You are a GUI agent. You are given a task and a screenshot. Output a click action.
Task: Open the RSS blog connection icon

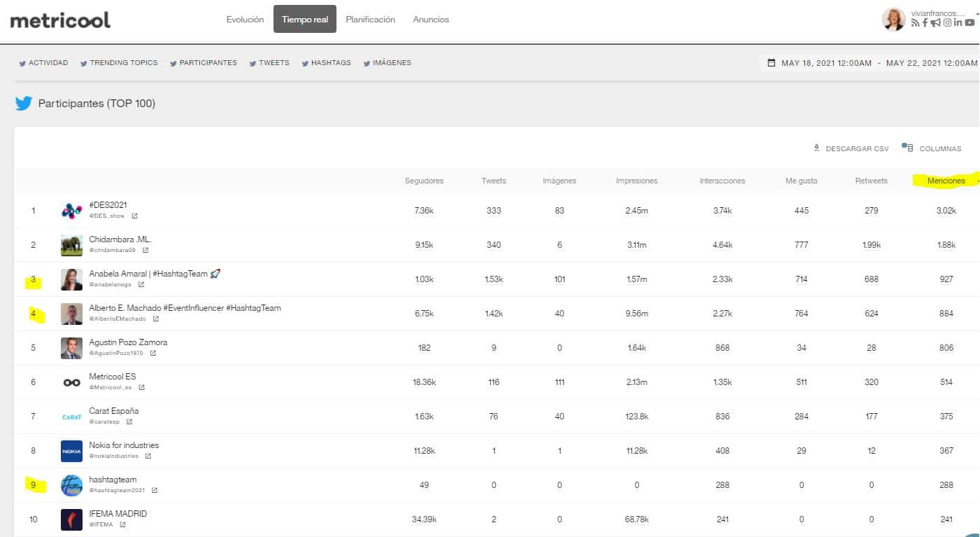(915, 23)
